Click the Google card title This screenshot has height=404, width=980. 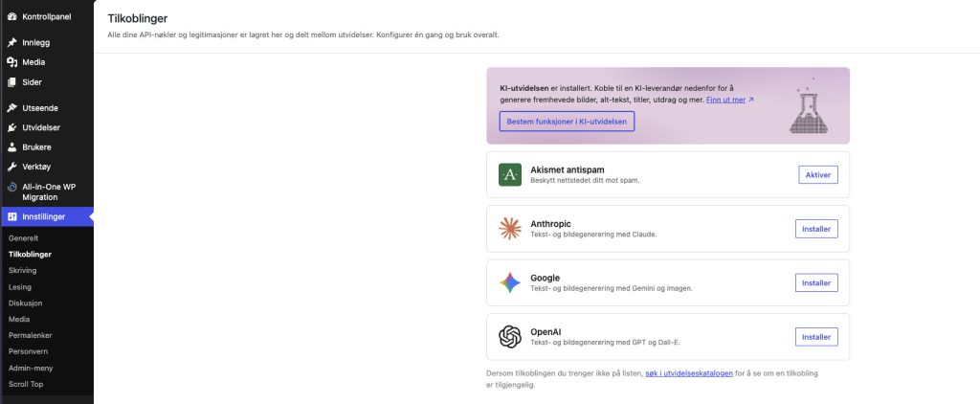[545, 278]
